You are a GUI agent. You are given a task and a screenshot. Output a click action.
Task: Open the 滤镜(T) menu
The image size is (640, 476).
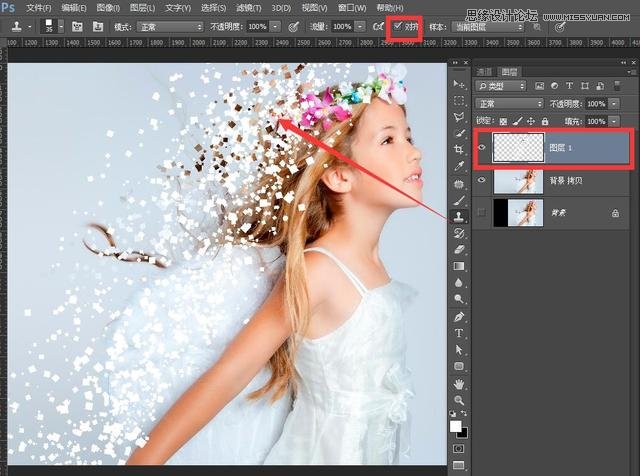point(249,8)
